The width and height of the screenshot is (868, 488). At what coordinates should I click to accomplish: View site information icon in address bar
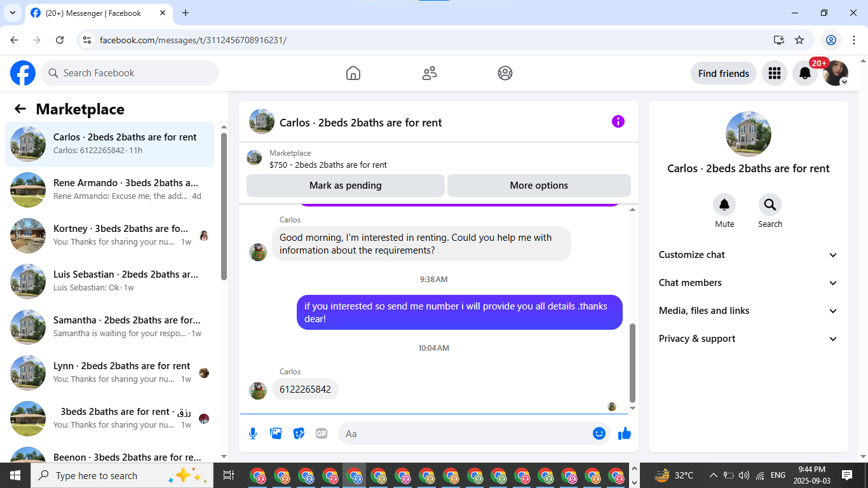click(88, 40)
